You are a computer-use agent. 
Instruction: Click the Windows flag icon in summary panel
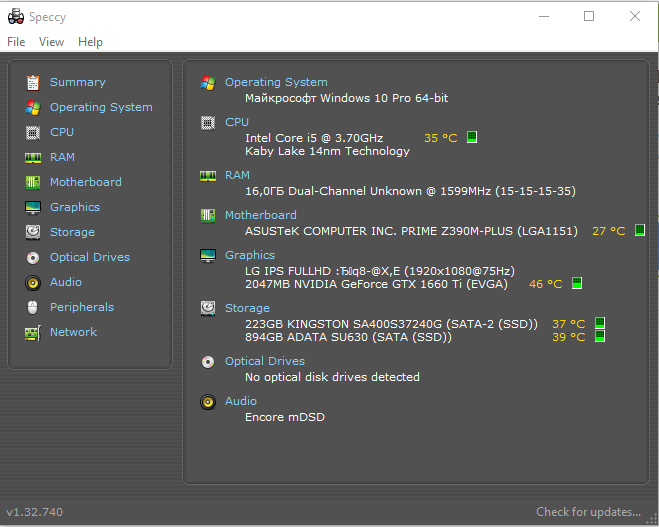pos(208,83)
